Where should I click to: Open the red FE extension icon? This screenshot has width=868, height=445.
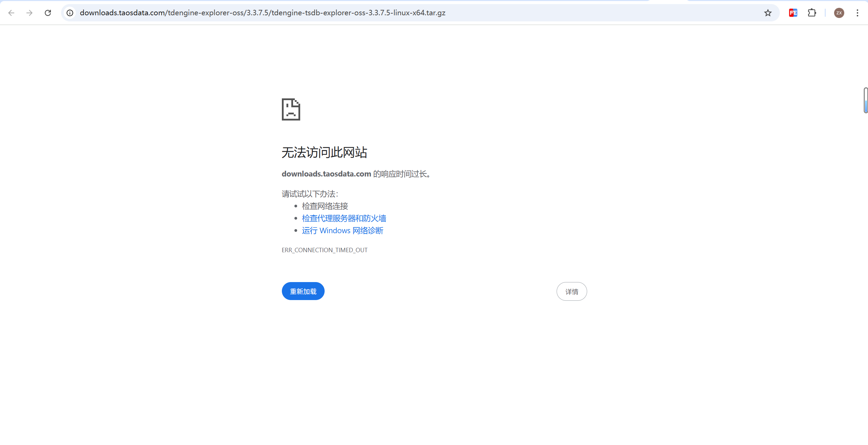point(793,13)
